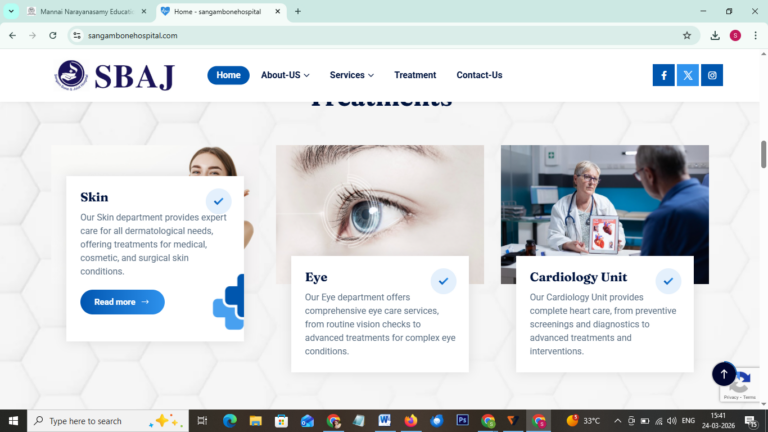768x432 pixels.
Task: Click the checkmark badge on Skin card
Action: tap(218, 201)
